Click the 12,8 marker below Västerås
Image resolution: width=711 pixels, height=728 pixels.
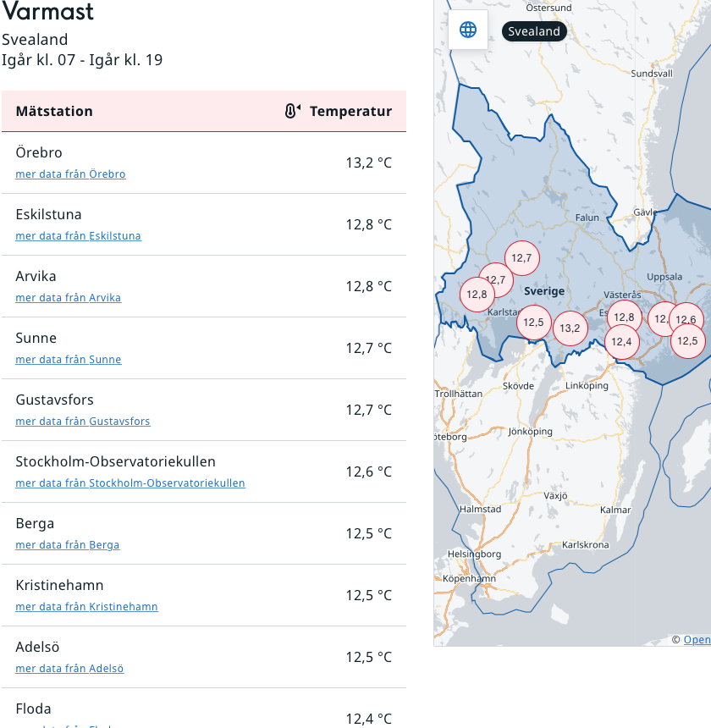coord(625,317)
